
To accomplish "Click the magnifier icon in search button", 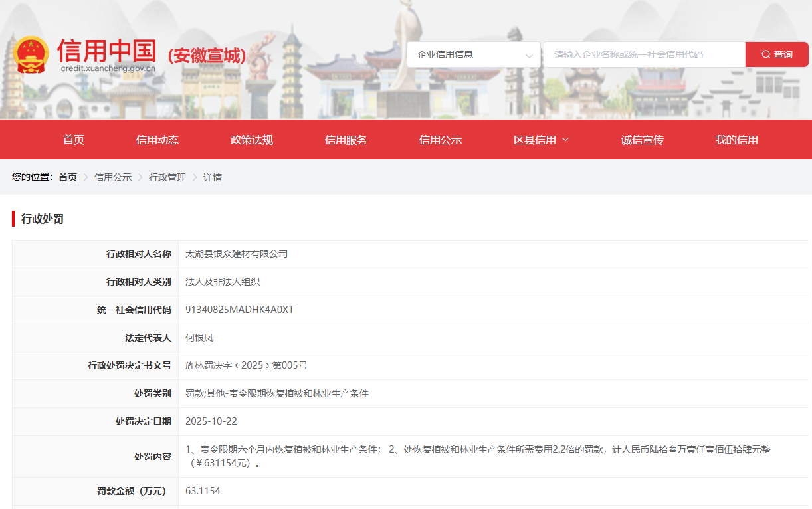I will coord(766,54).
